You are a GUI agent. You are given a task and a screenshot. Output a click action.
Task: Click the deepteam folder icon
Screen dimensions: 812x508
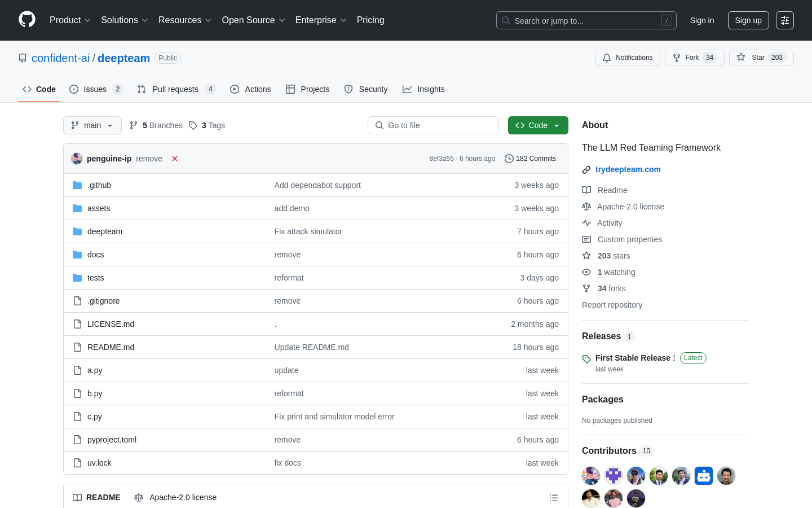point(77,231)
